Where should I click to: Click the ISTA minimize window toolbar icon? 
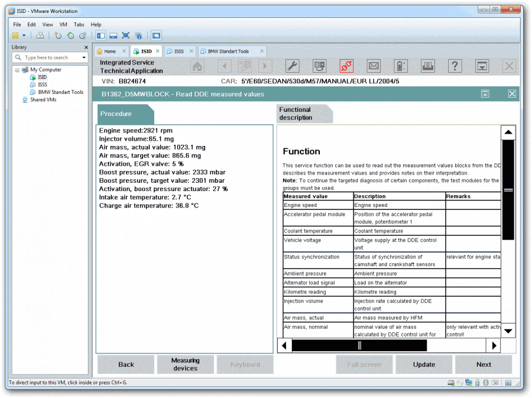tap(482, 66)
